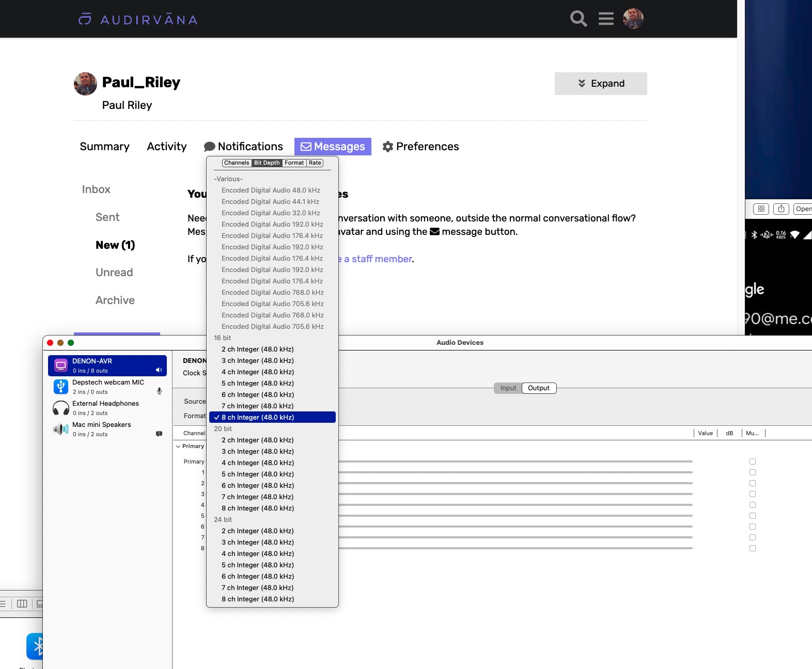Click the Open button in right window
This screenshot has height=669, width=812.
[803, 209]
